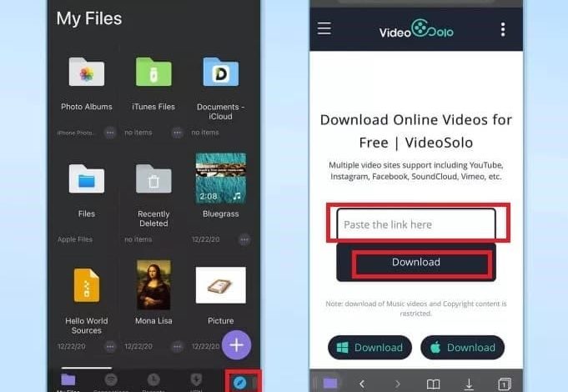This screenshot has height=392, width=568.
Task: Open more options for iTunes Files
Action: pyautogui.click(x=177, y=133)
